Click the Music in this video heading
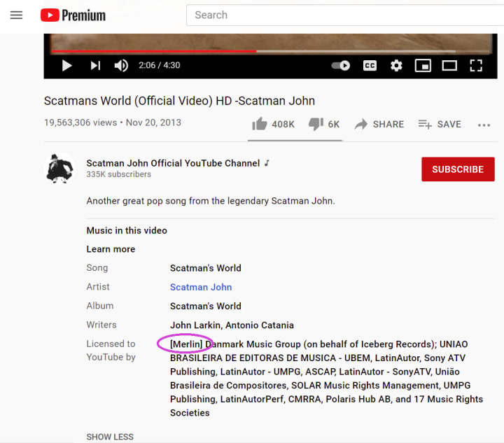The width and height of the screenshot is (504, 443). pyautogui.click(x=127, y=230)
